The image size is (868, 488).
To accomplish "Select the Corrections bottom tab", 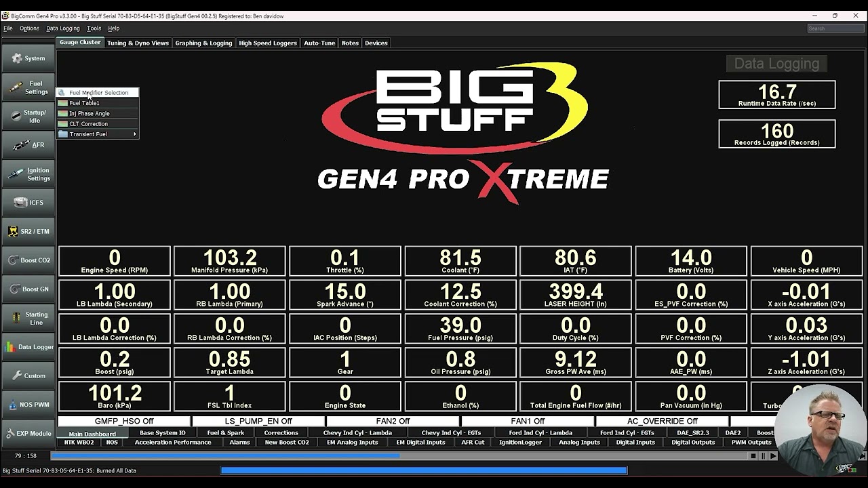I will [281, 433].
